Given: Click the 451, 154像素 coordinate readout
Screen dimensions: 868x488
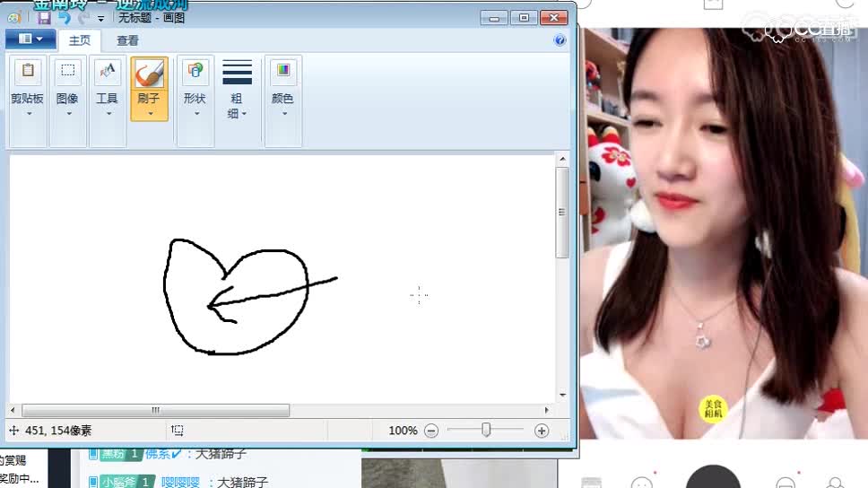Looking at the screenshot, I should (x=58, y=431).
